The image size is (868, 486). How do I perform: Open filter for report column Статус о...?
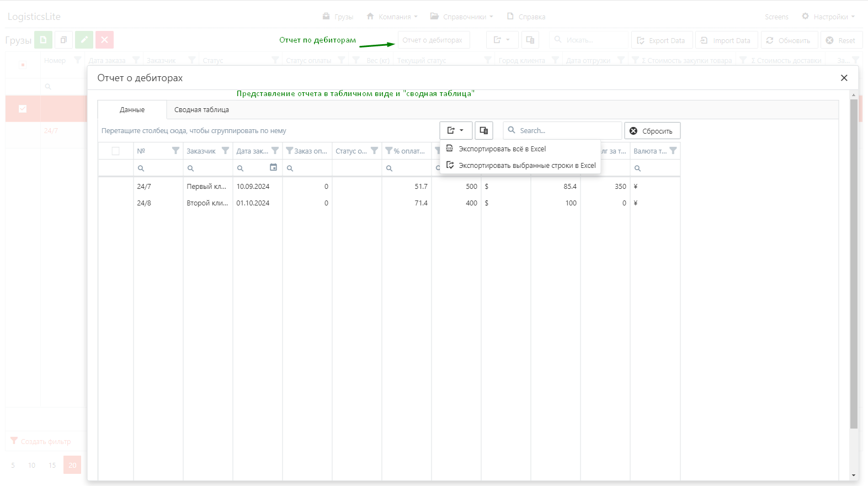(x=374, y=151)
